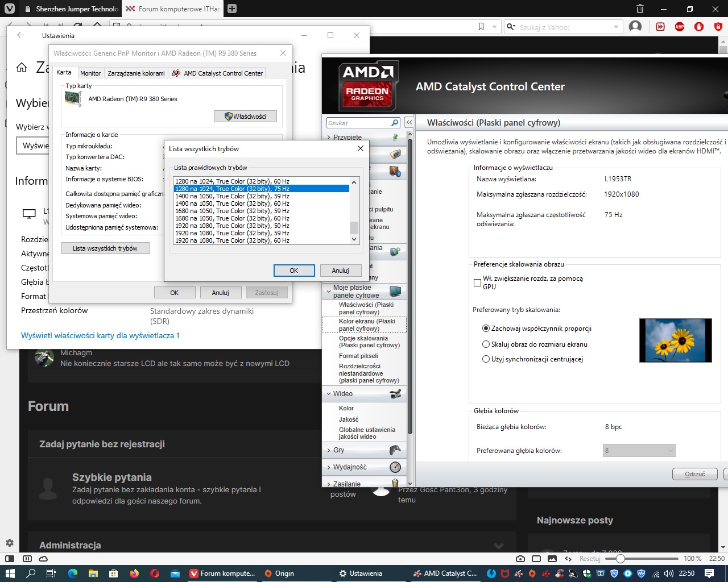Click 'Lista wszystkich trybów' button
Screen dimensions: 728x582
point(105,248)
